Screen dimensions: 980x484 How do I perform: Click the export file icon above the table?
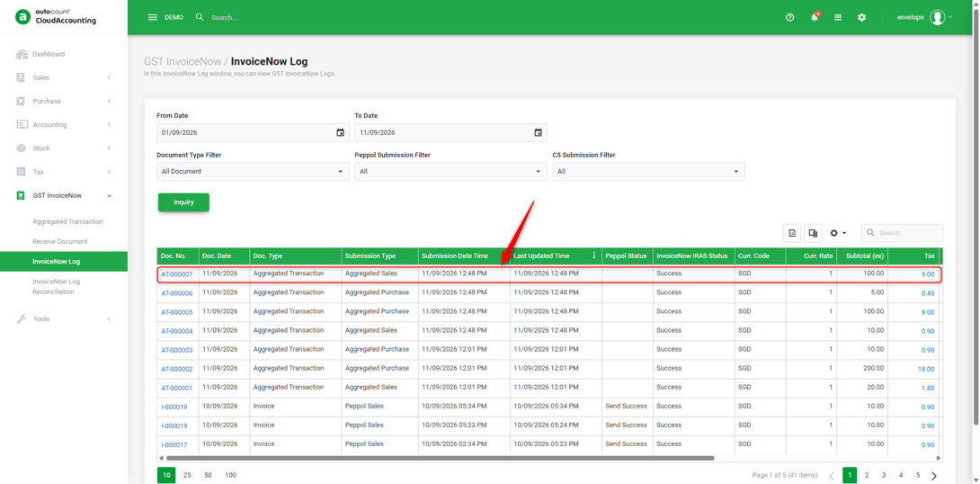792,233
